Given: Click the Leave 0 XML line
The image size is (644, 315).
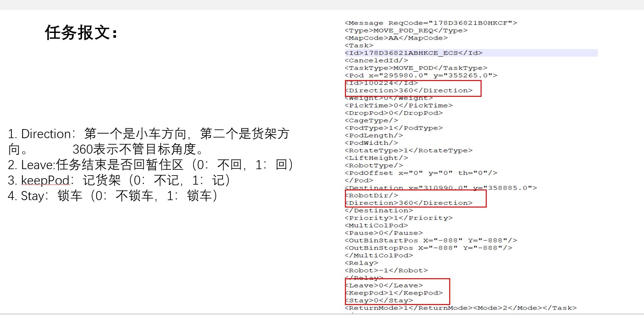Looking at the screenshot, I should pos(384,285).
